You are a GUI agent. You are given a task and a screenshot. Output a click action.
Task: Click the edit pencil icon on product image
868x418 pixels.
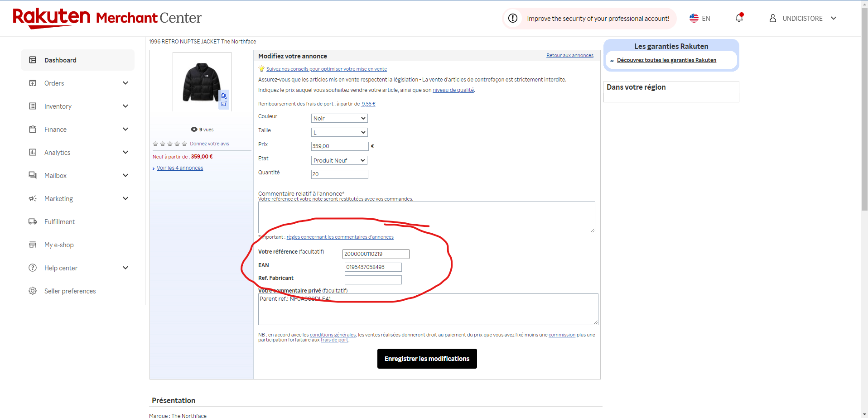[224, 104]
